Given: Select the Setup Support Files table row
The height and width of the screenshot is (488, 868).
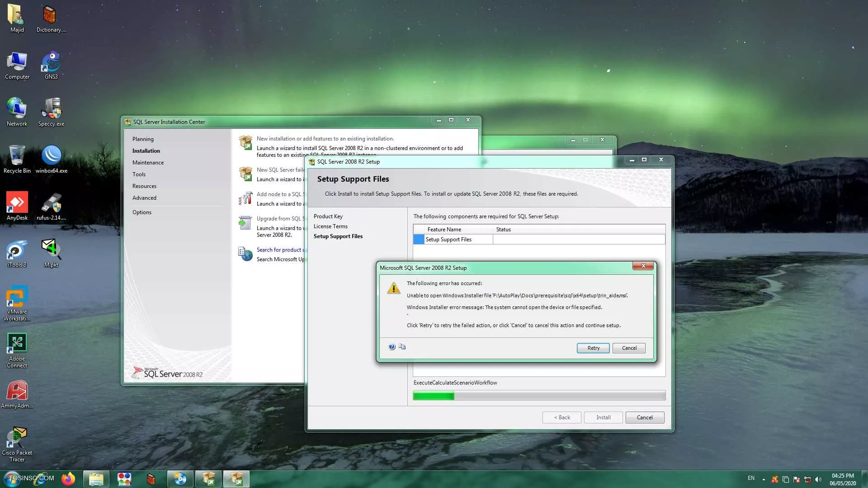Looking at the screenshot, I should [x=539, y=239].
